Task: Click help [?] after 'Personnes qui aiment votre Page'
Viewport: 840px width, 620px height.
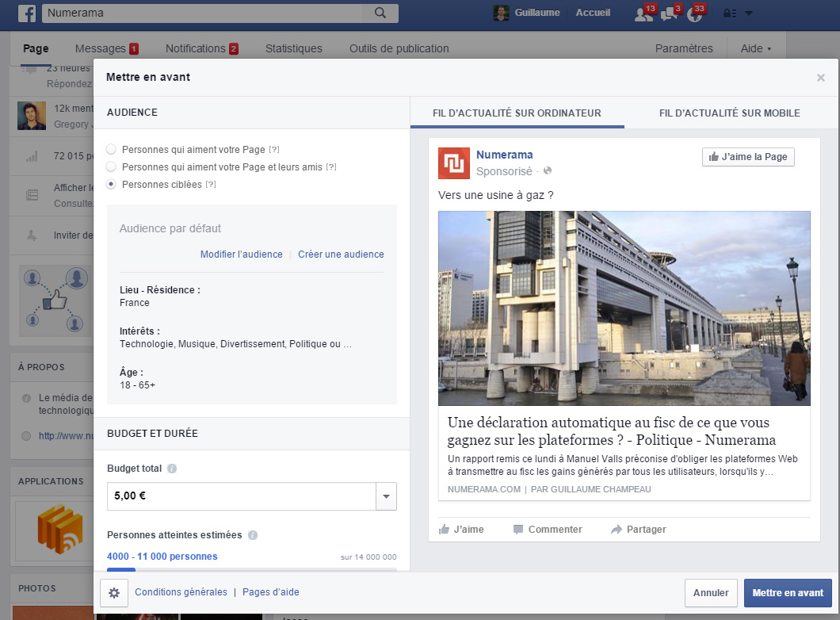Action: click(273, 150)
